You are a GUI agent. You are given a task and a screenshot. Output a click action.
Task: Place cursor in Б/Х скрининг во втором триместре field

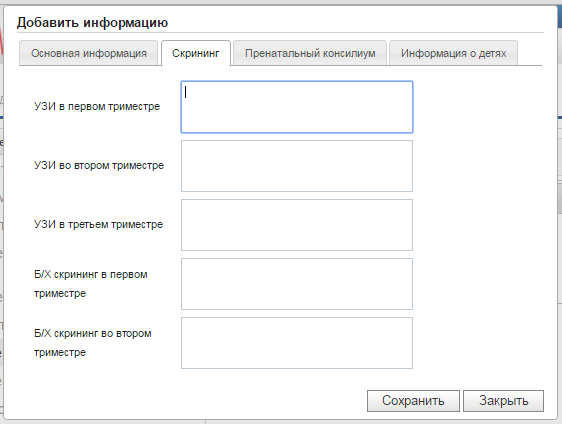click(297, 343)
